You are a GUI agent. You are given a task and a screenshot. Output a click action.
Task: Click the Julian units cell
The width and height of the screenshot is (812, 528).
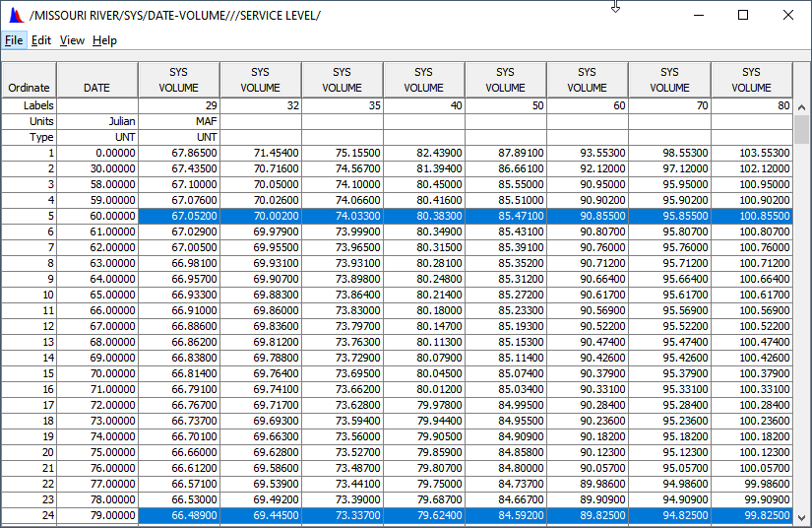click(96, 121)
